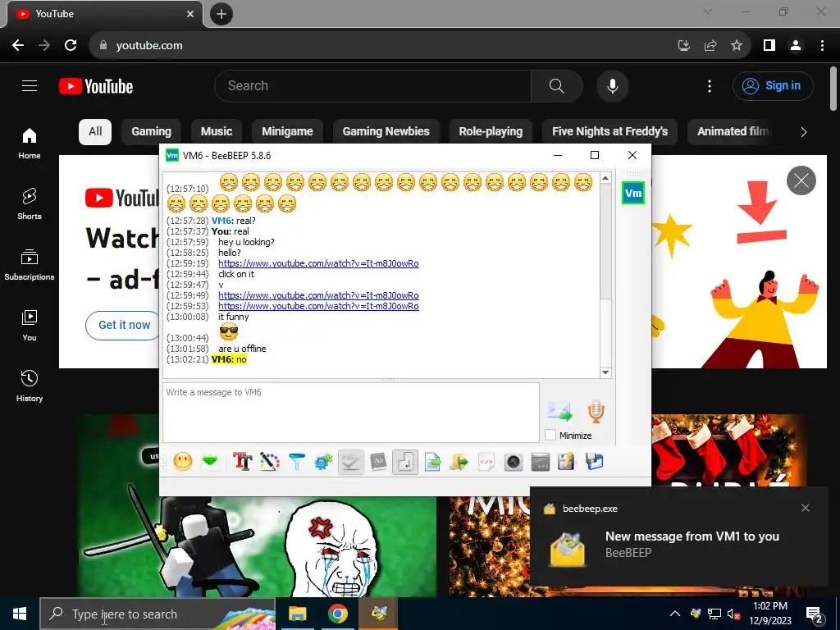Select the Minigame filter chip
The width and height of the screenshot is (840, 630).
287,132
